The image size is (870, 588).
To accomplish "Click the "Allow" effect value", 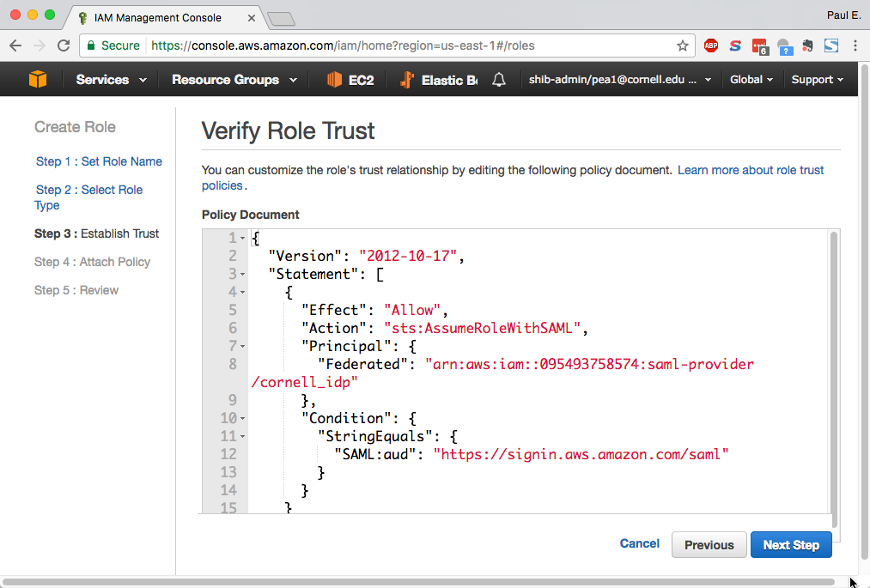I will (x=411, y=310).
